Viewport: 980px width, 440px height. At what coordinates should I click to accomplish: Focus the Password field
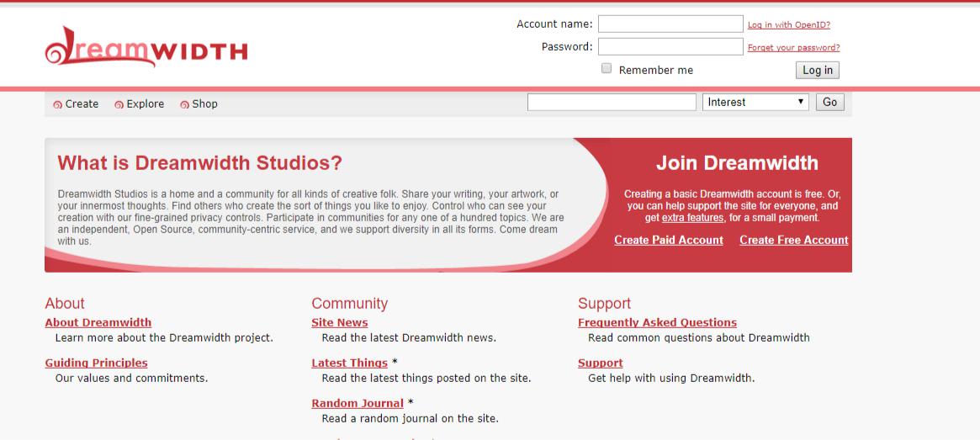point(670,46)
